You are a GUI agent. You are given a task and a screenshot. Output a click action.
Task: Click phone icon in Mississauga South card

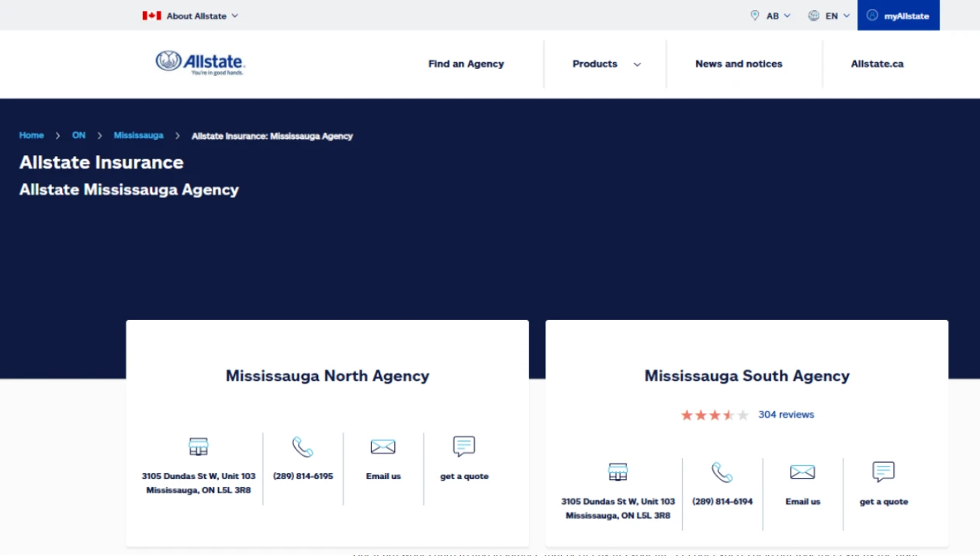[x=722, y=472]
